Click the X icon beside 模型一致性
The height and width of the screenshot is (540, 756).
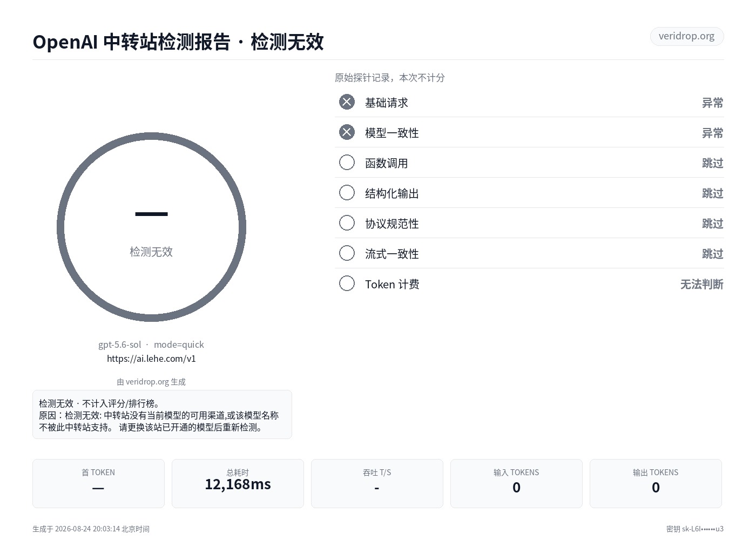(x=347, y=132)
